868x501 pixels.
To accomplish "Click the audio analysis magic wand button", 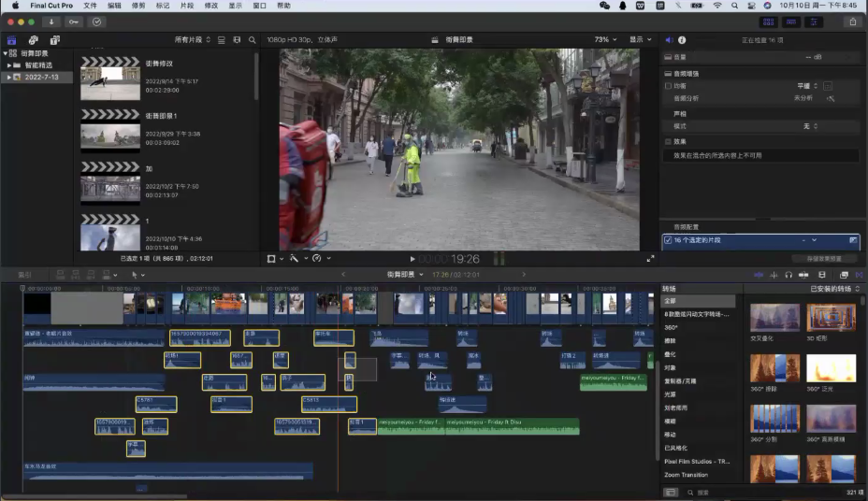I will click(831, 98).
